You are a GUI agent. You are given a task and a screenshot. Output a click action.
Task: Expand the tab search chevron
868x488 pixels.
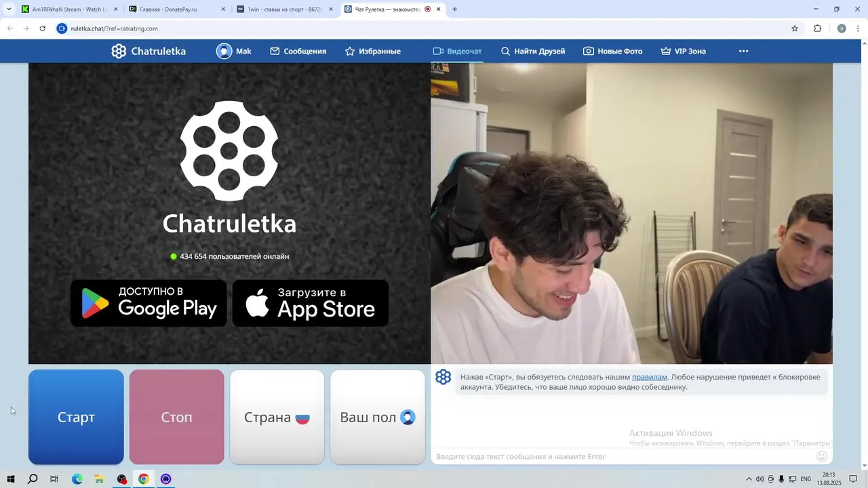[9, 9]
